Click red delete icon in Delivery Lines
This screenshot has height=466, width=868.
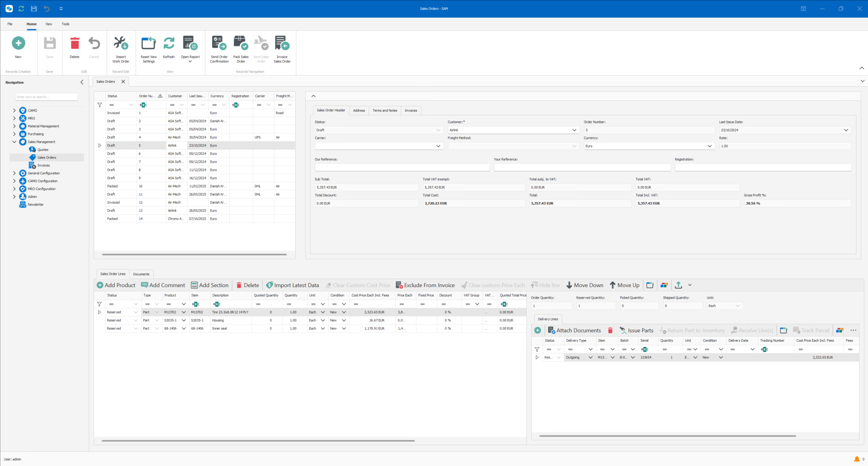point(610,330)
